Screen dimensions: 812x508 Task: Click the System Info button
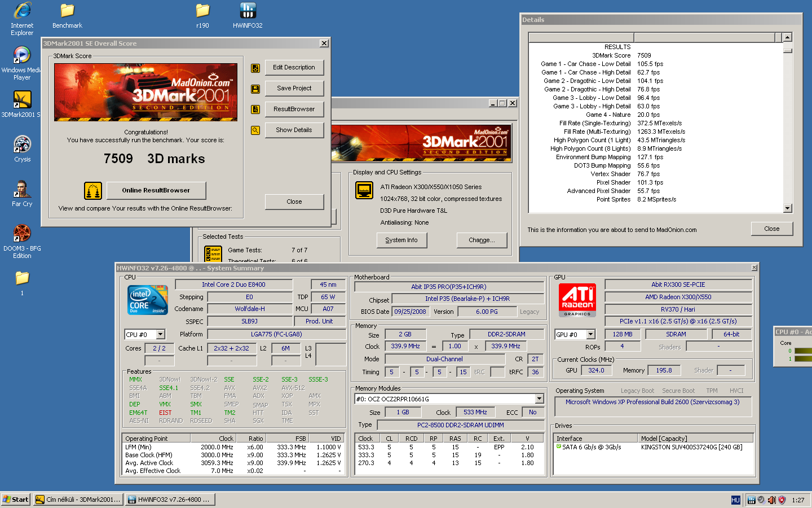401,240
